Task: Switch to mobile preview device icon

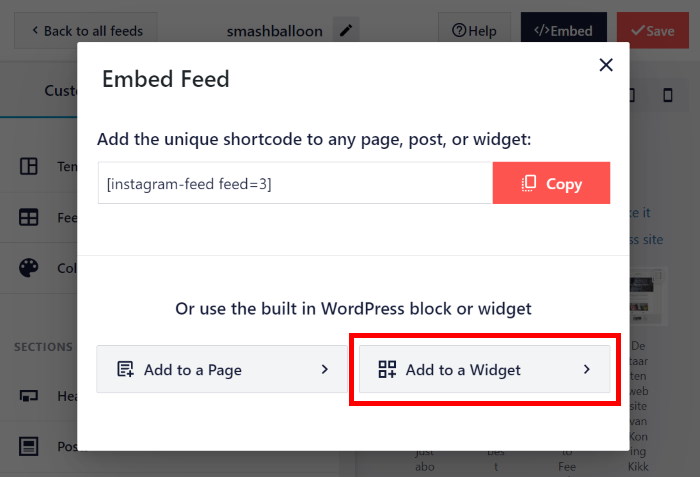Action: [668, 95]
